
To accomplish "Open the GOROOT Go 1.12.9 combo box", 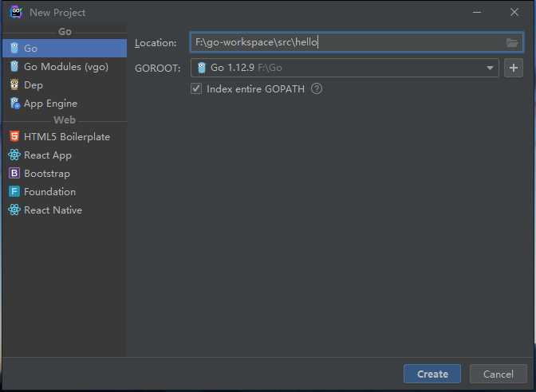I will coord(345,68).
